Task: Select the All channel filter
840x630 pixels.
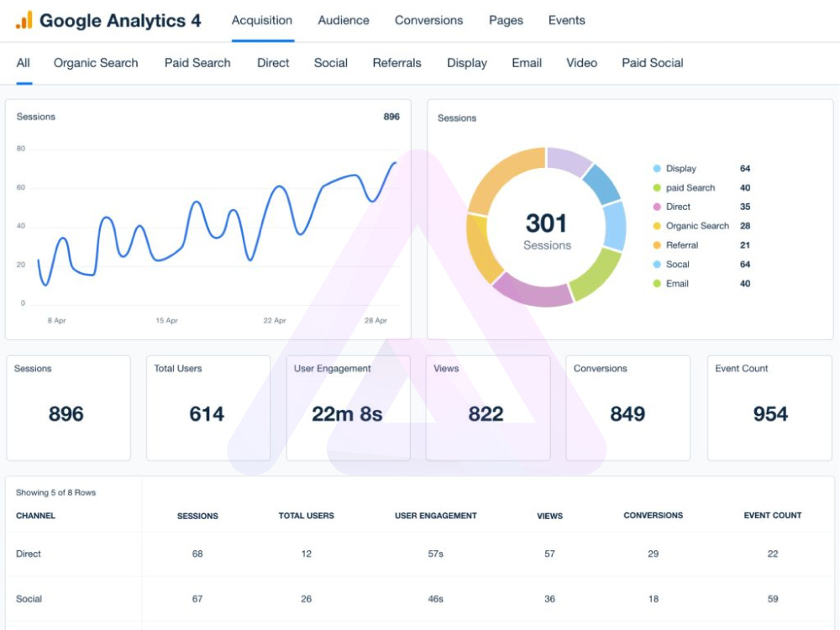Action: pos(23,63)
